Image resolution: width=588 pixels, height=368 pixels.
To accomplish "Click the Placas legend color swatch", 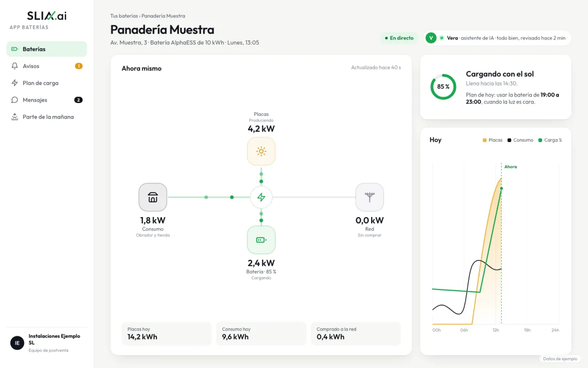I will [x=485, y=140].
